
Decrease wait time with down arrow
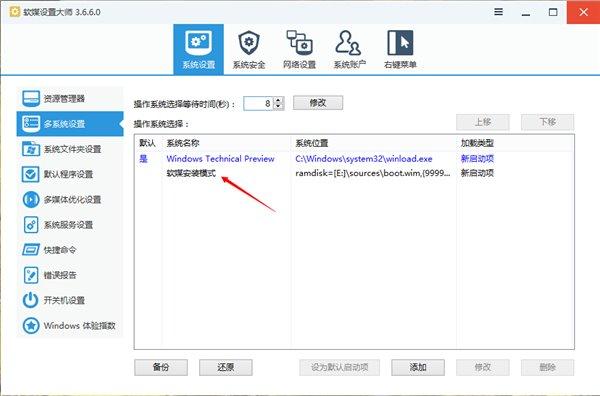(279, 106)
